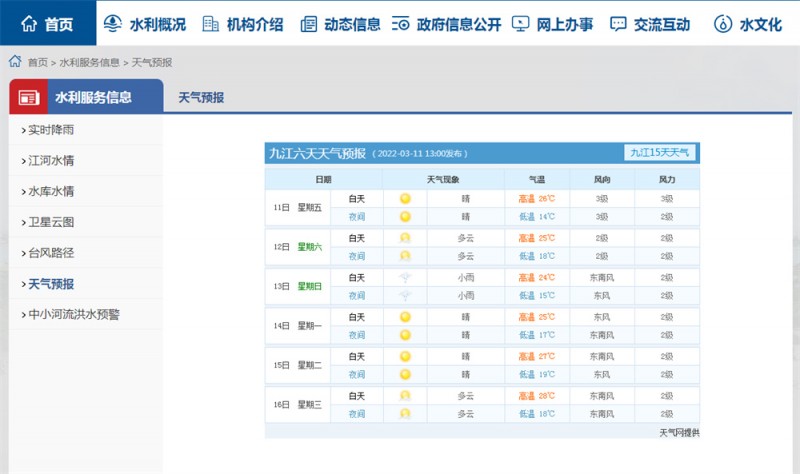Click the green 星期六 date cell
The image size is (800, 474).
click(310, 247)
